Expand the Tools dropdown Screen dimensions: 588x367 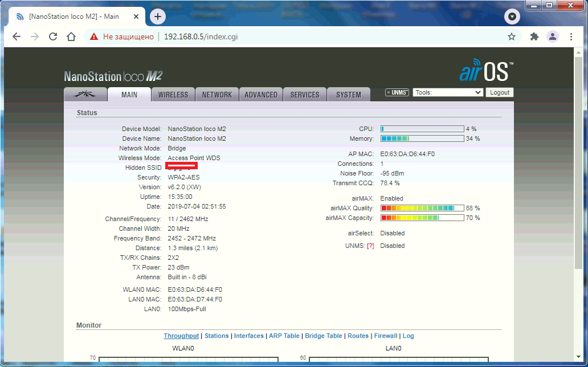(448, 92)
